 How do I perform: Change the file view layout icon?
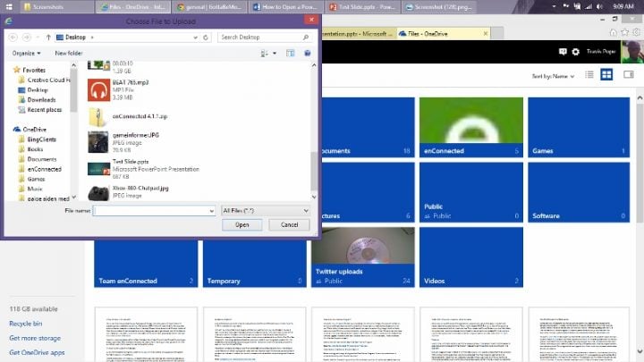coord(264,54)
